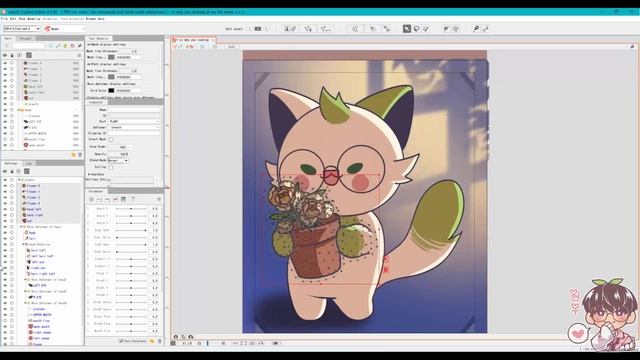Screen dimensions: 640x360
Task: Click the grid icon in Deformer panel header
Action: (x=27, y=171)
